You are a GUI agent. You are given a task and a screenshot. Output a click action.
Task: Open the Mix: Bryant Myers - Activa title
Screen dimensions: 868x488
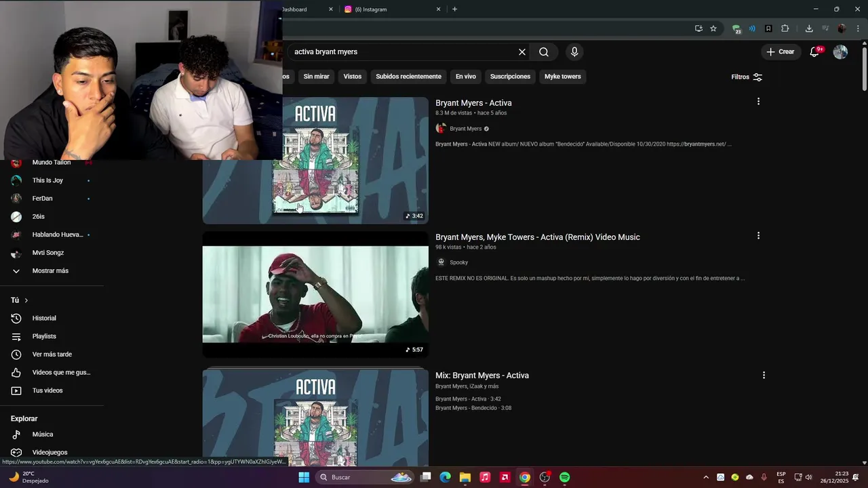(482, 375)
